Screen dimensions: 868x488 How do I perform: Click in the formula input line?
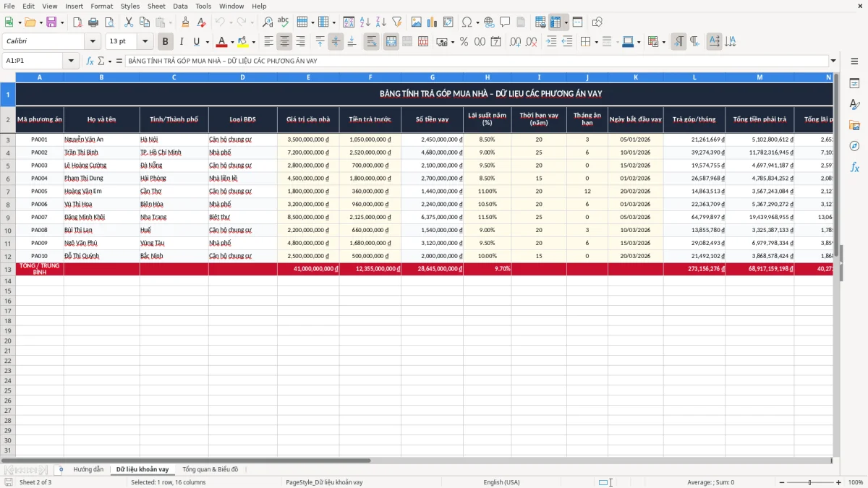(x=476, y=61)
